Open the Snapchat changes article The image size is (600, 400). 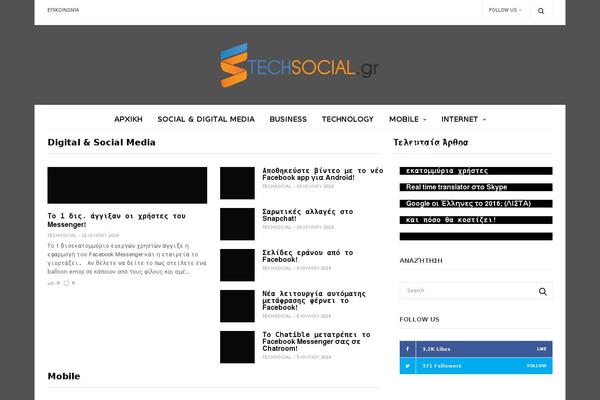tap(308, 215)
